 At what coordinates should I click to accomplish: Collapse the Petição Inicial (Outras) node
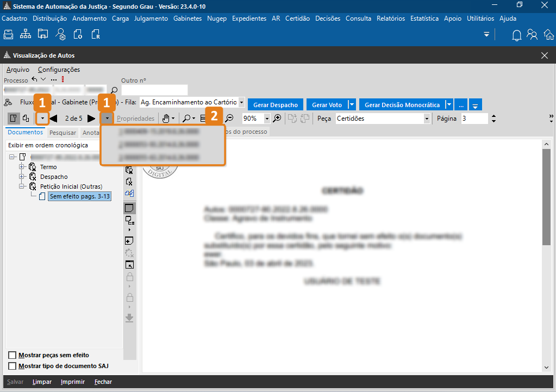22,186
